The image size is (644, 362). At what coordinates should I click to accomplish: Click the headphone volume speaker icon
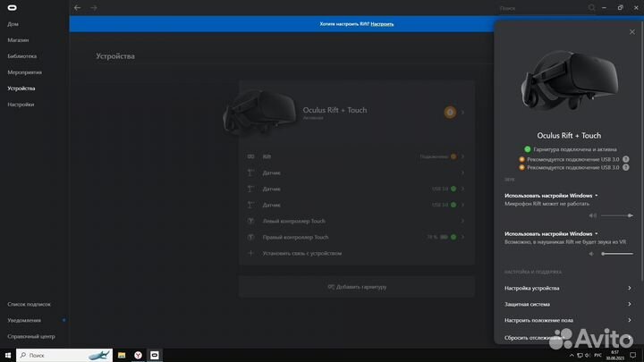click(x=591, y=254)
